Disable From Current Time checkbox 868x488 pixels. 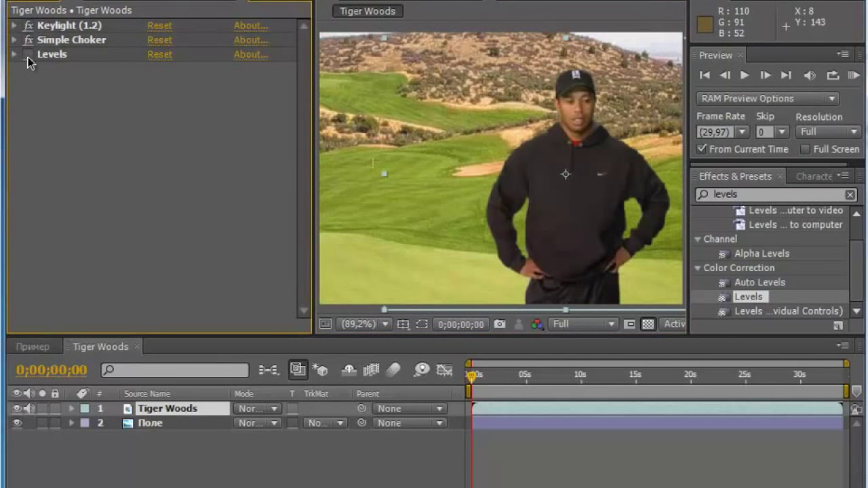coord(702,149)
